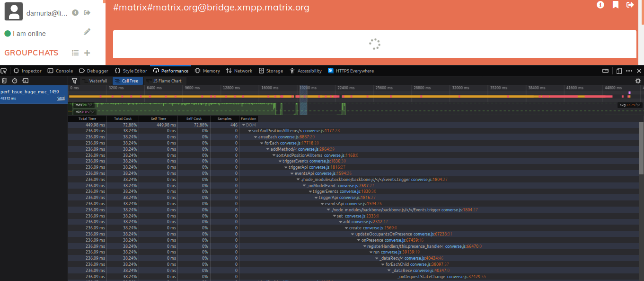The height and width of the screenshot is (281, 644).
Task: Save the perf_Issue_huge_muc_1459 recording
Action: click(x=61, y=98)
